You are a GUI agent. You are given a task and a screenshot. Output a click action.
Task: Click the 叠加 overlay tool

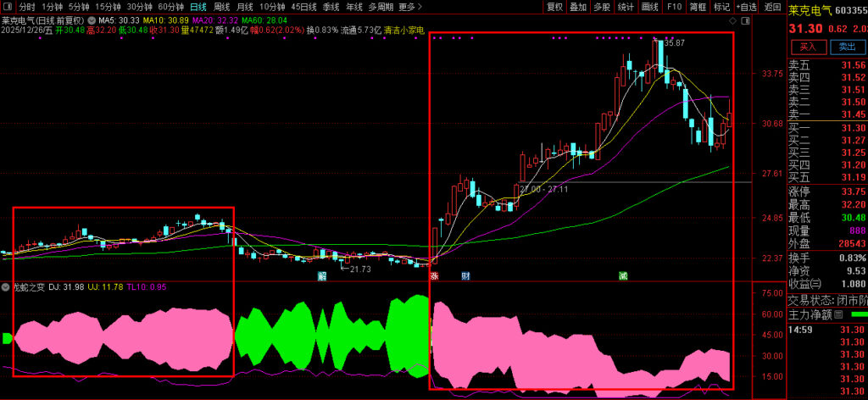coord(578,7)
